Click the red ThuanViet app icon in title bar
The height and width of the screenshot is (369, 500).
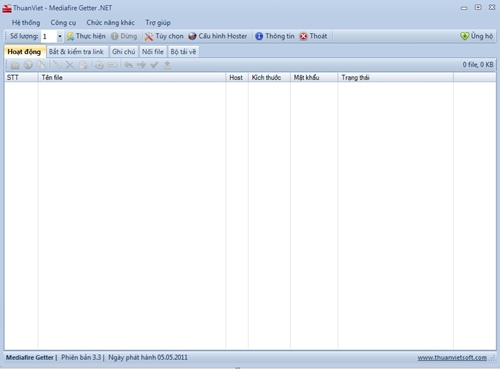(x=7, y=8)
